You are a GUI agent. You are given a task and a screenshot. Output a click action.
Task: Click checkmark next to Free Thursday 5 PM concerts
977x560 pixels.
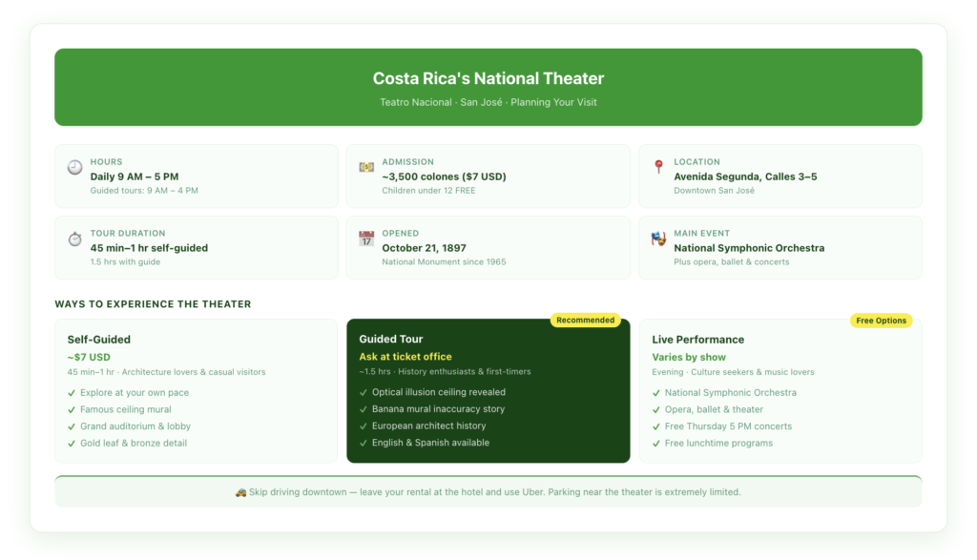(x=656, y=426)
